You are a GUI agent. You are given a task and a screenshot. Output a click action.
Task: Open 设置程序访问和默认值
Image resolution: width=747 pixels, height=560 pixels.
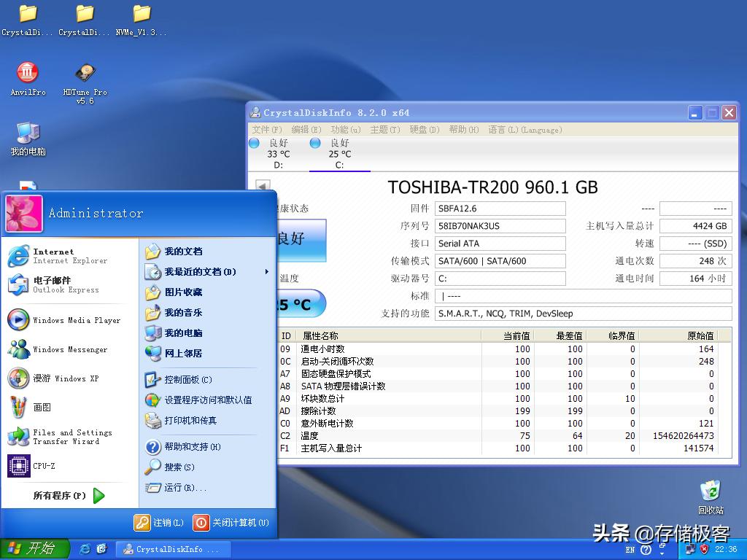pyautogui.click(x=208, y=400)
